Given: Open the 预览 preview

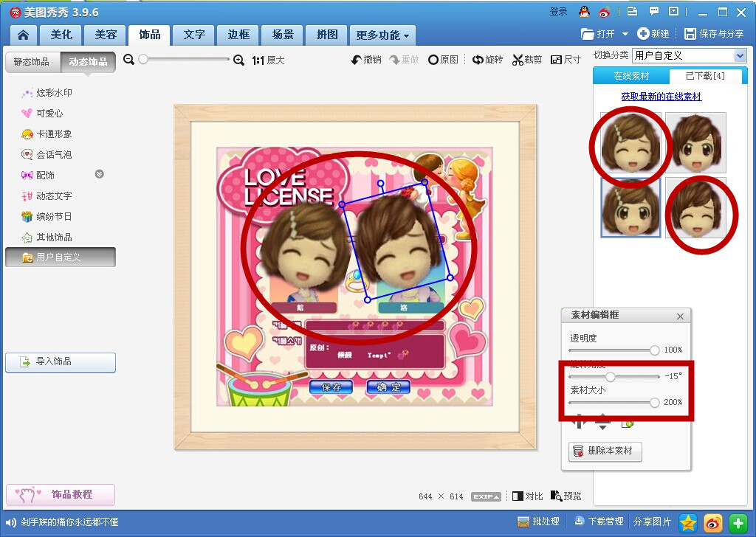Looking at the screenshot, I should (566, 496).
